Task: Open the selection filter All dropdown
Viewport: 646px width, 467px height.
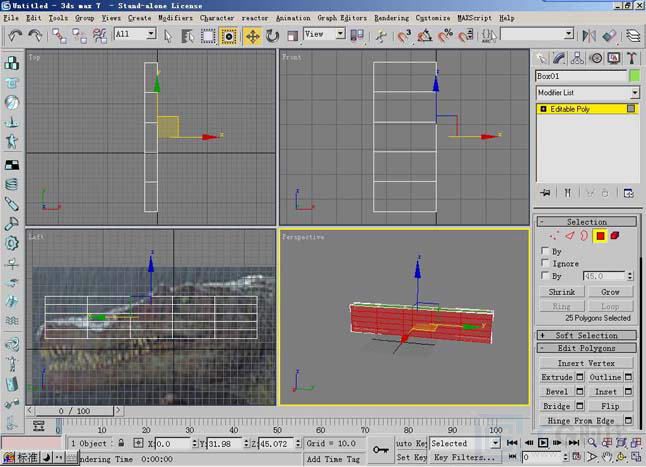Action: (x=135, y=34)
